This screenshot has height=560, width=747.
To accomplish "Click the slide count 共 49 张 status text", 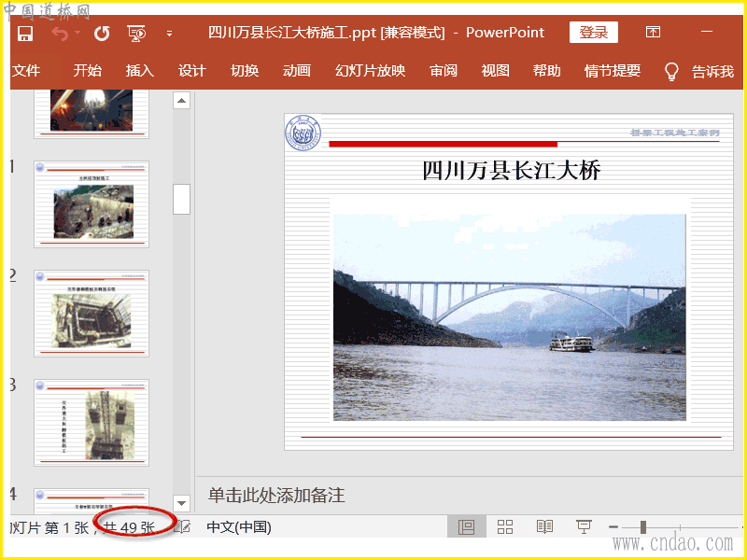I will pos(129,527).
